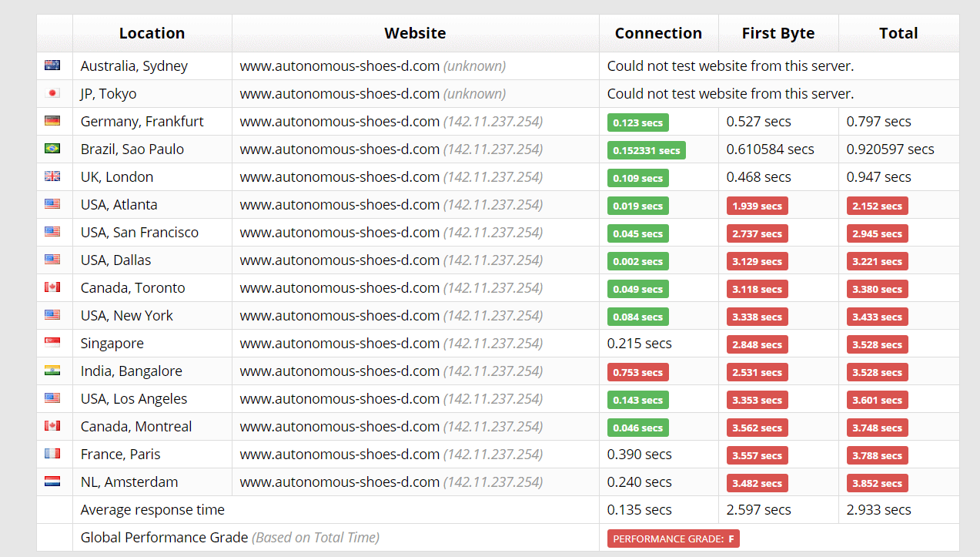
Task: Click the France flag icon
Action: point(52,454)
